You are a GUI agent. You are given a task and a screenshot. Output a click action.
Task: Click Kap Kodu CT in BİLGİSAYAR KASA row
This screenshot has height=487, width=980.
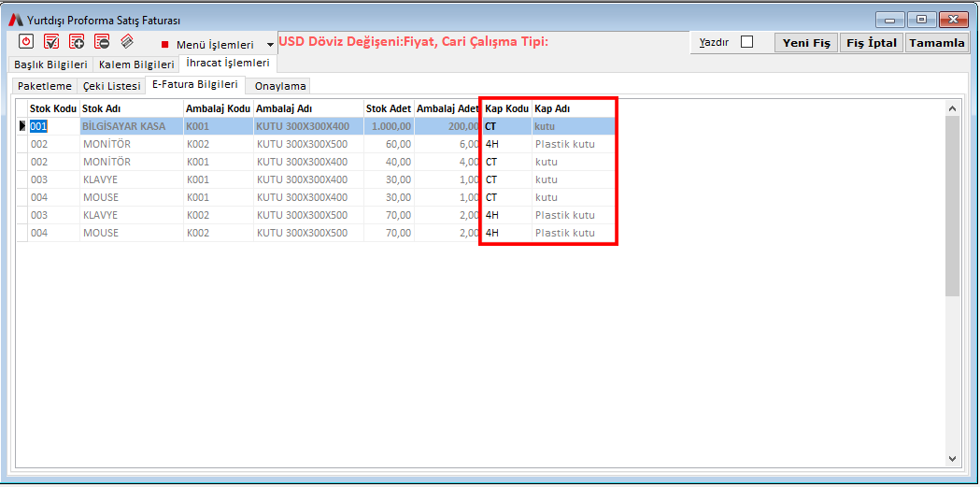(507, 126)
